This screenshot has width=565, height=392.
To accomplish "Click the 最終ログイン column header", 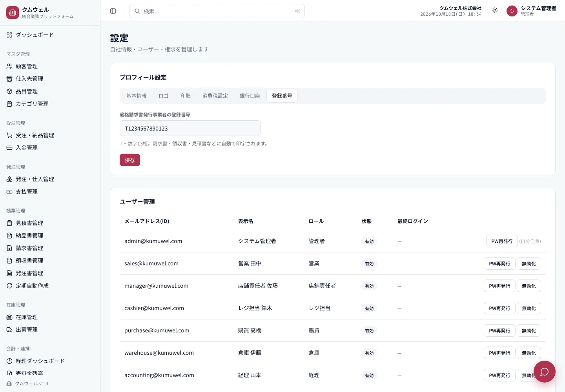I will 413,221.
